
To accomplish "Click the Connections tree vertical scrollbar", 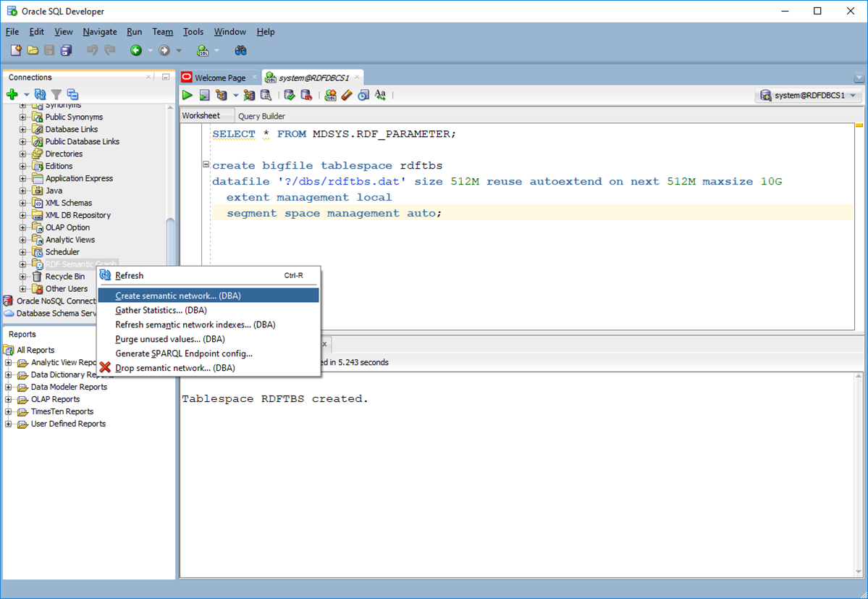I will click(x=170, y=240).
